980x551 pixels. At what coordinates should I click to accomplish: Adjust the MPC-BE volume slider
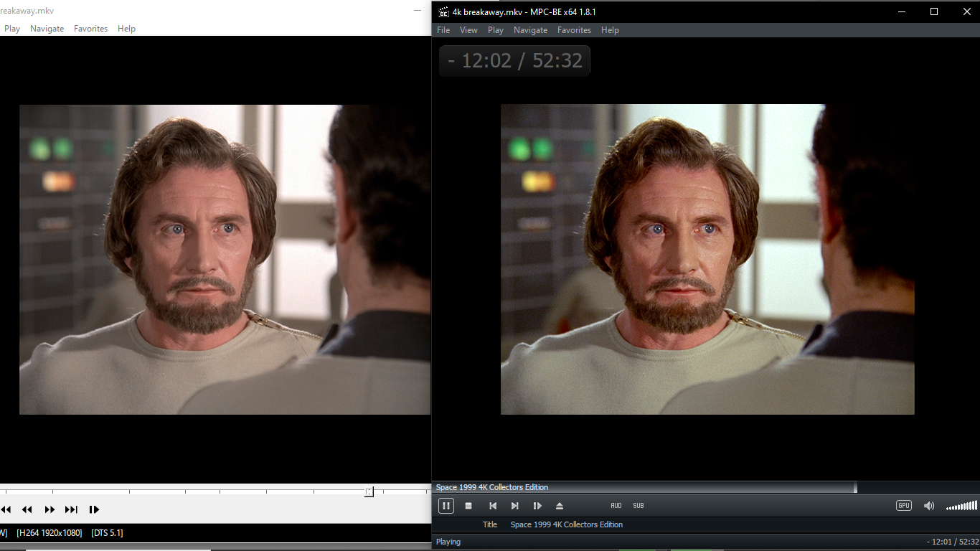(961, 507)
